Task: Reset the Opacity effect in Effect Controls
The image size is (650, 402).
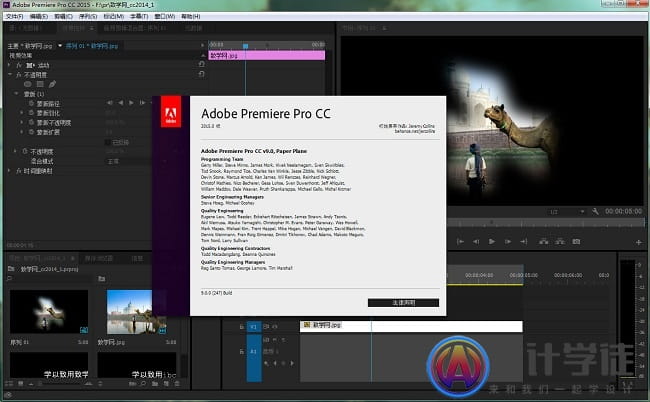Action: 201,74
